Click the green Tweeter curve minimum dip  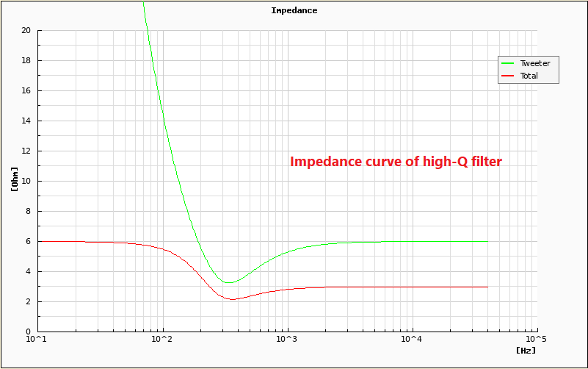pos(228,282)
